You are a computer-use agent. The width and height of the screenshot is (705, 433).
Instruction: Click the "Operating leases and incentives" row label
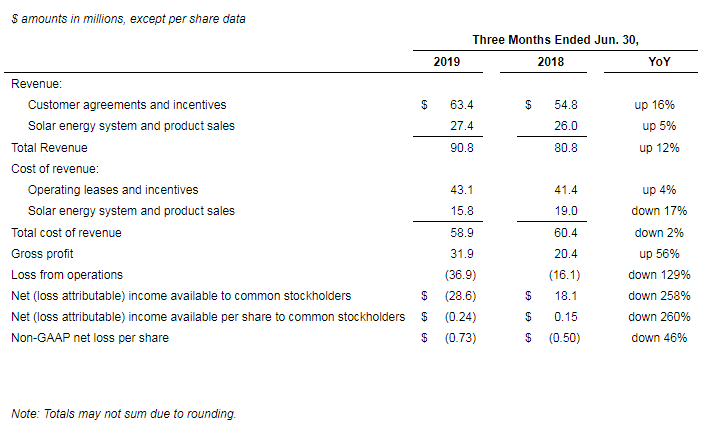[x=113, y=190]
